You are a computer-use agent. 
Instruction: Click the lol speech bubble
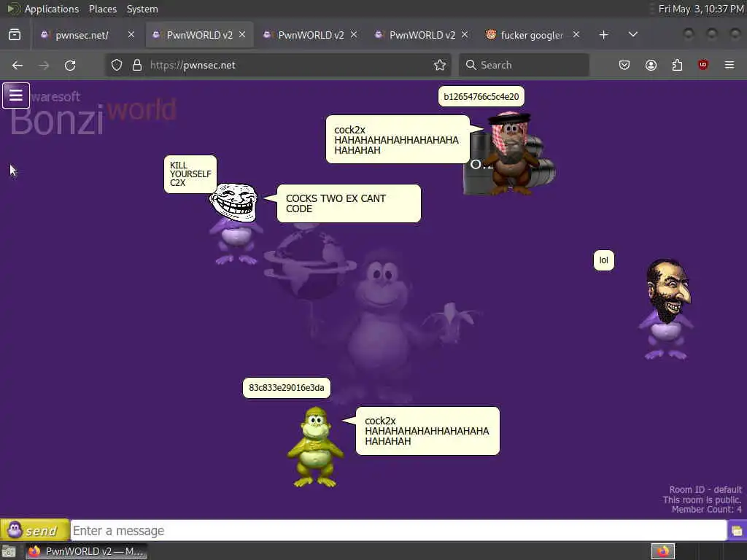click(x=603, y=260)
